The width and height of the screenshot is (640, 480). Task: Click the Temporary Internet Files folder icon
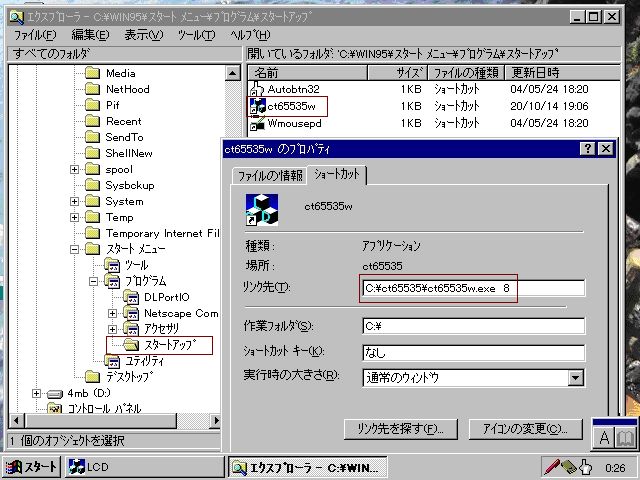[x=92, y=233]
